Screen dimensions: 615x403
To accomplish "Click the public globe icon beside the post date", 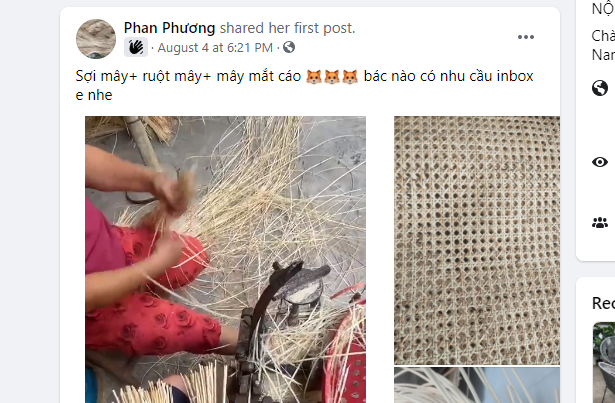I will pos(289,47).
